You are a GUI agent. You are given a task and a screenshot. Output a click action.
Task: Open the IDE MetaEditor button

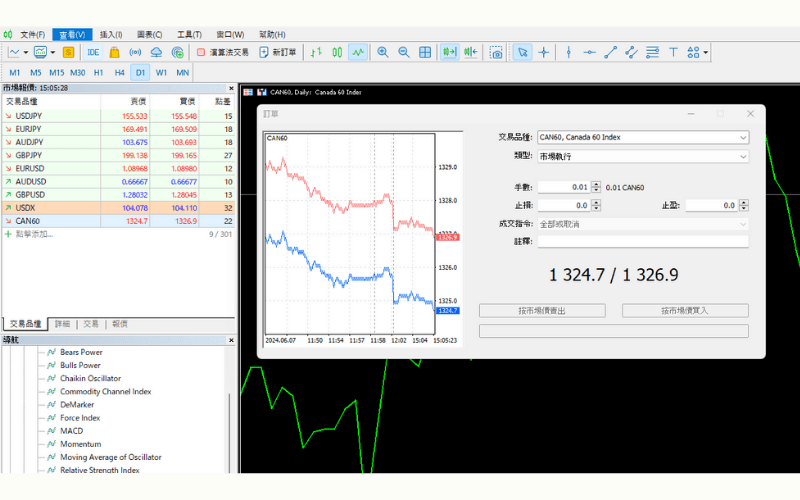click(x=93, y=52)
